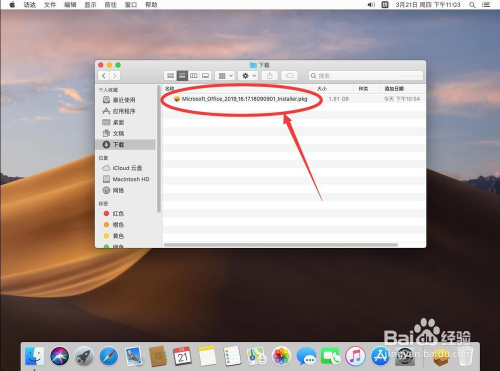Image resolution: width=500 pixels, height=371 pixels.
Task: Sort by the 添加日期 column header
Action: click(x=402, y=89)
